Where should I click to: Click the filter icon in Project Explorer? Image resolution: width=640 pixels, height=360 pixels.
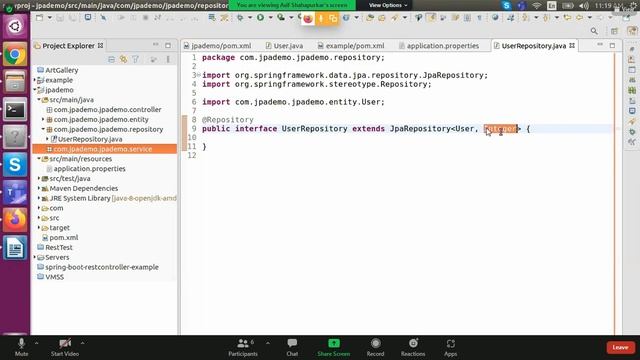click(x=136, y=60)
